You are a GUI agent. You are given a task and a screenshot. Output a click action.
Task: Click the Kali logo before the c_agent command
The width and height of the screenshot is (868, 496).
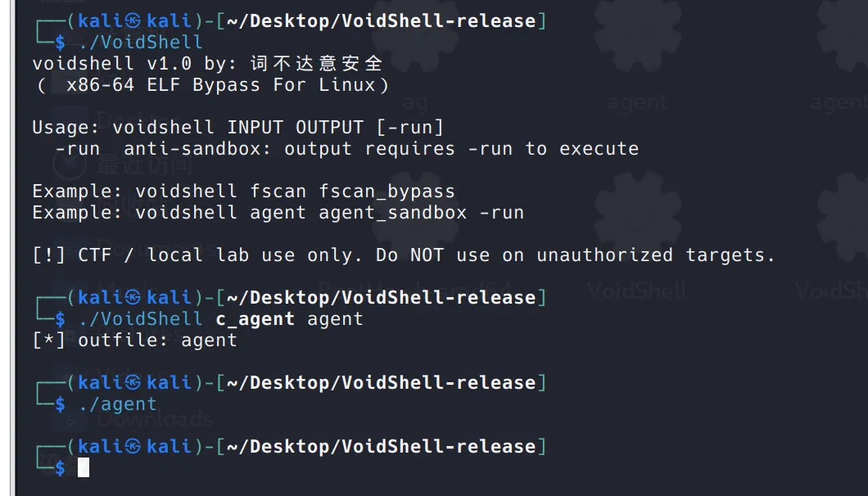133,298
